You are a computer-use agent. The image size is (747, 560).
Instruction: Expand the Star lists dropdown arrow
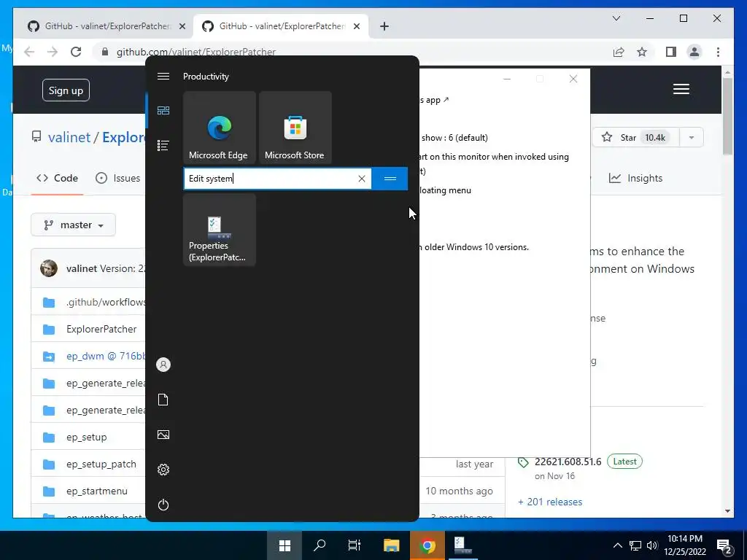pyautogui.click(x=692, y=138)
